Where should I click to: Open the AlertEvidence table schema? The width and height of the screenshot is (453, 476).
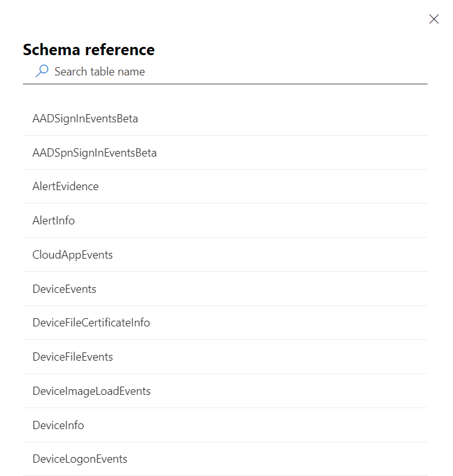coord(65,186)
